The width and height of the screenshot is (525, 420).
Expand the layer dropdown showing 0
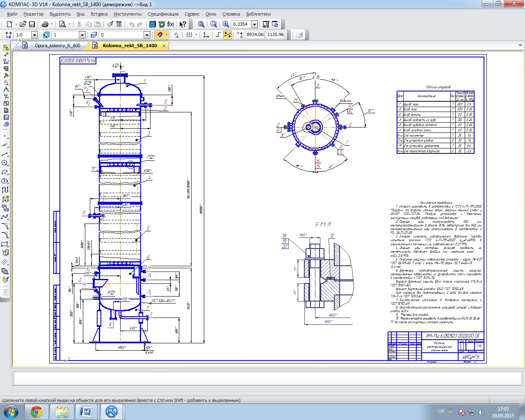click(x=146, y=35)
